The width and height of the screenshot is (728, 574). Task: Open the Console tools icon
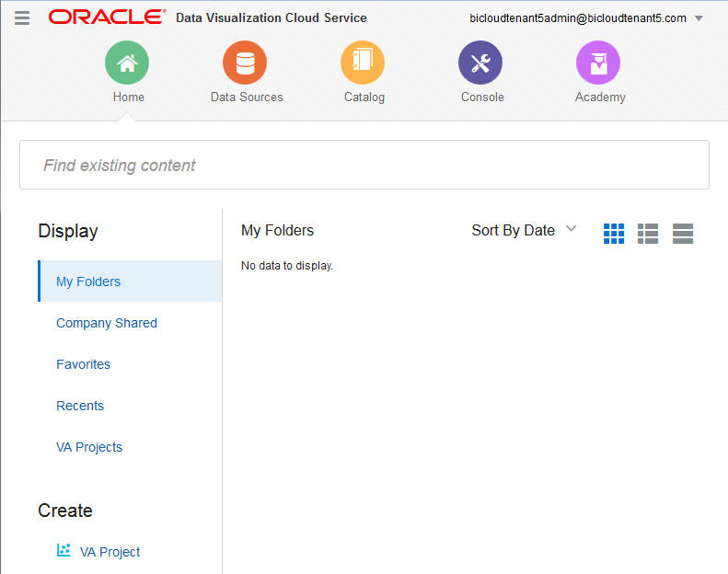[x=480, y=63]
